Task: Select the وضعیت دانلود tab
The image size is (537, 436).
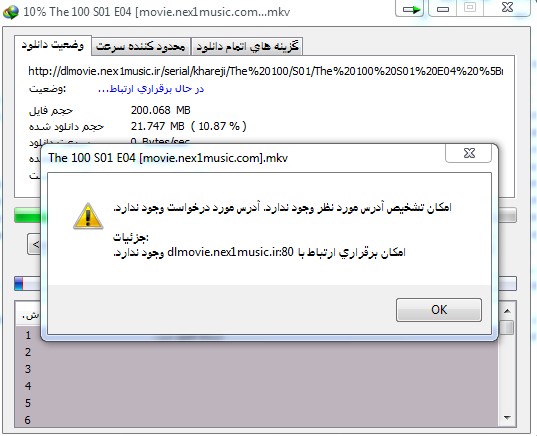Action: click(x=53, y=45)
